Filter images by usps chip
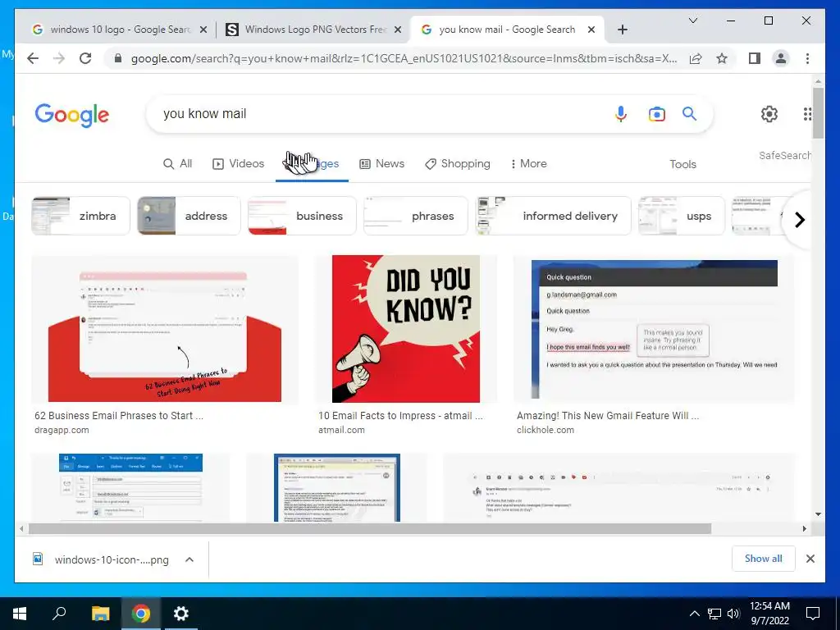 [x=682, y=216]
